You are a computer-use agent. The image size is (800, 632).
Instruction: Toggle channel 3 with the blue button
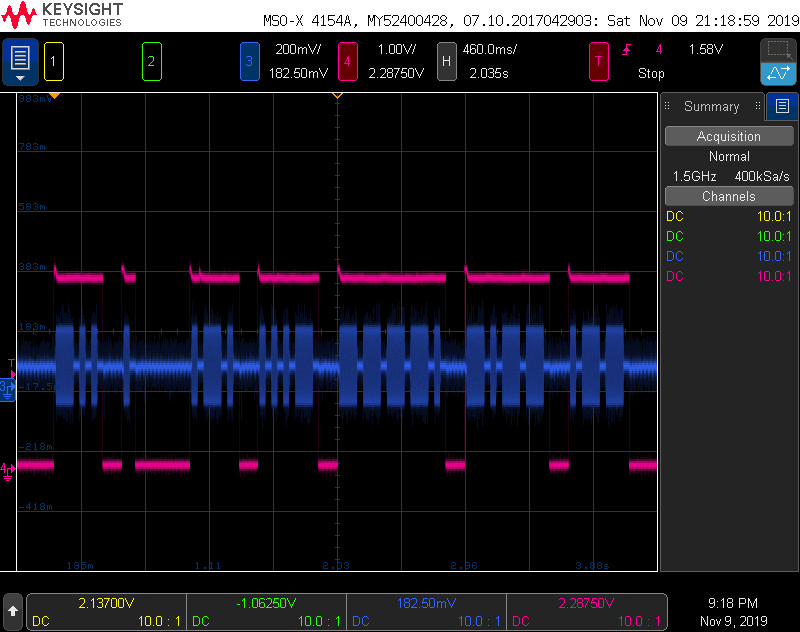(249, 61)
